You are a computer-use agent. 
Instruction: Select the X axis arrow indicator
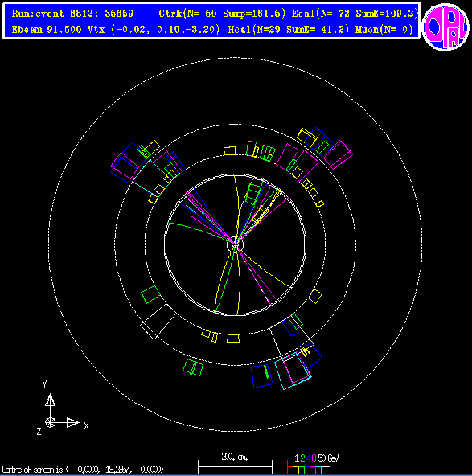click(72, 423)
